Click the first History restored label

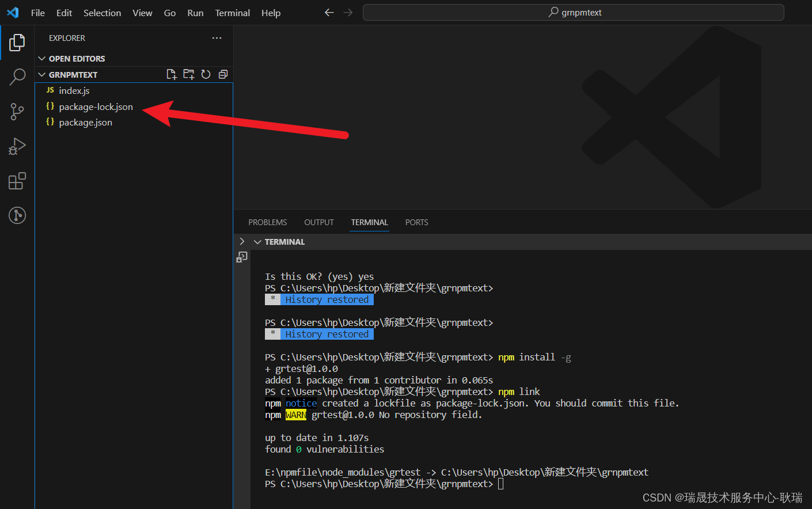click(327, 299)
